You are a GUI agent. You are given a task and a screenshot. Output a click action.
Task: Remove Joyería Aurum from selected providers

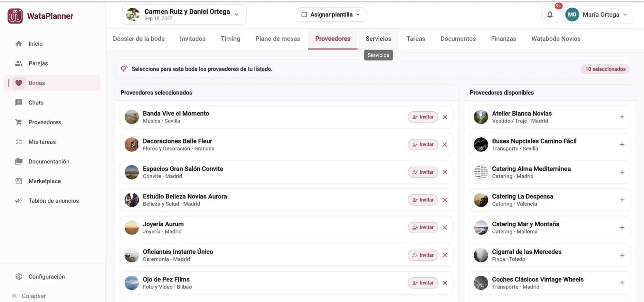pyautogui.click(x=445, y=227)
